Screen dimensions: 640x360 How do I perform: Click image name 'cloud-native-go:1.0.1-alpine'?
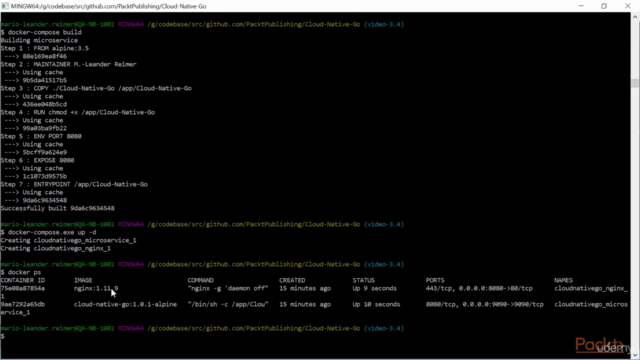[125, 304]
